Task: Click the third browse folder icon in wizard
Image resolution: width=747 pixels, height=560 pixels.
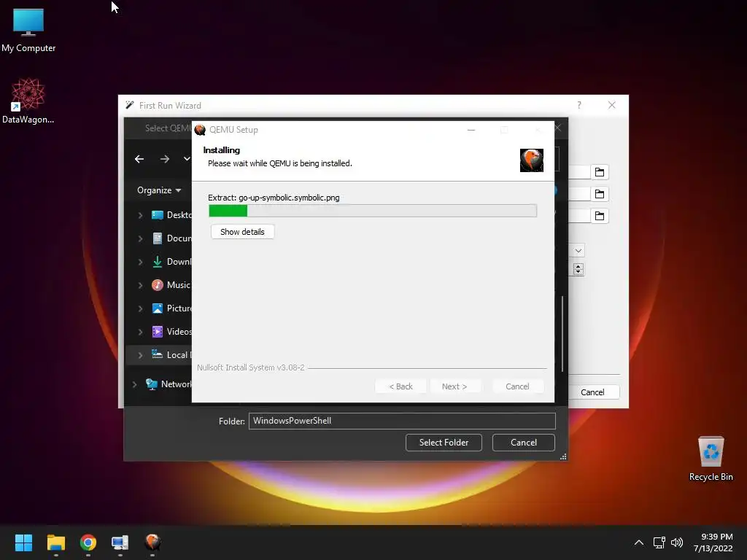Action: point(600,216)
